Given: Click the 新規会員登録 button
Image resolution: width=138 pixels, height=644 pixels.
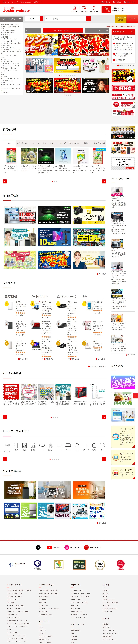Looking at the screenshot, I should [121, 19].
